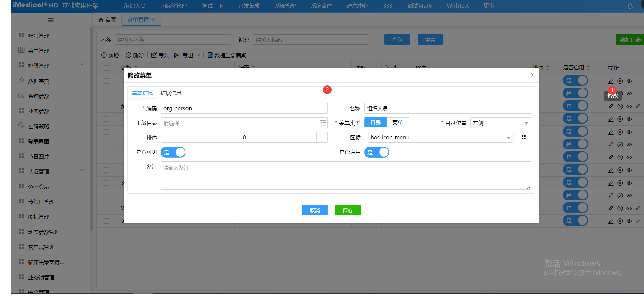Close the 修改菜单 dialog with X

click(x=532, y=75)
